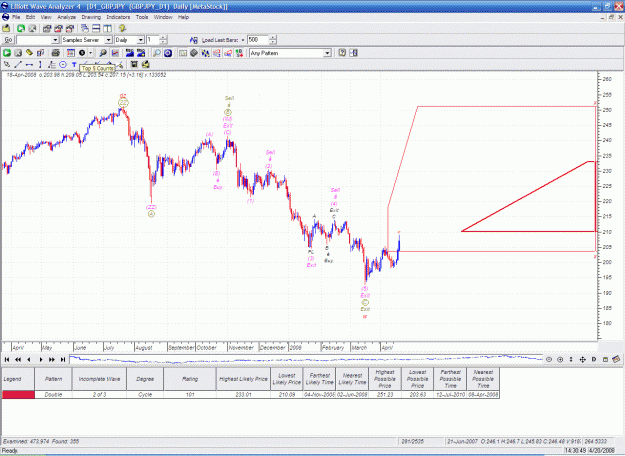Open the Edit menu
This screenshot has height=456, width=625.
30,17
